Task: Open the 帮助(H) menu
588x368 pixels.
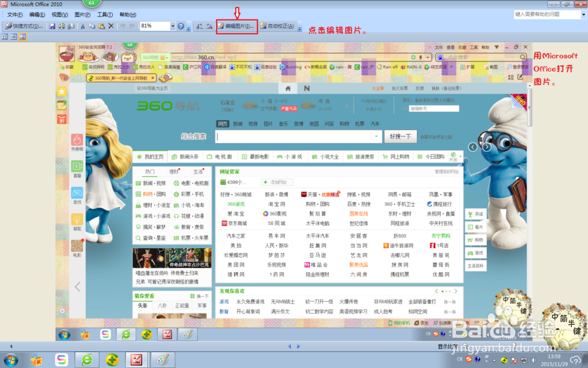Action: [128, 15]
